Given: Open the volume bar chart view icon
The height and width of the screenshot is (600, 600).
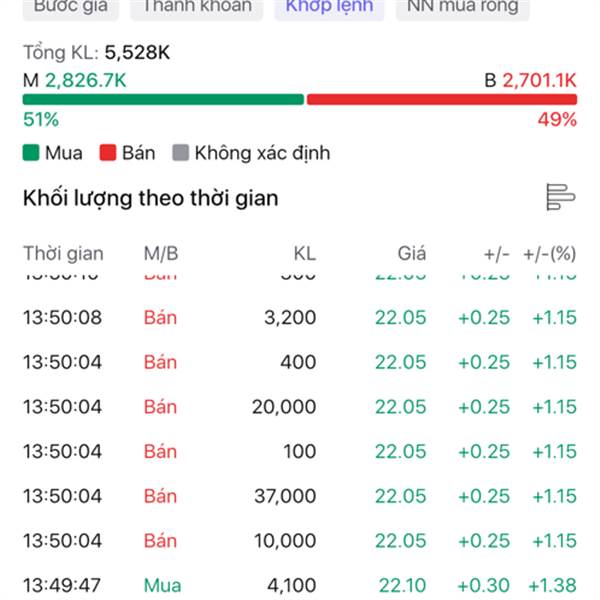Looking at the screenshot, I should coord(561,197).
